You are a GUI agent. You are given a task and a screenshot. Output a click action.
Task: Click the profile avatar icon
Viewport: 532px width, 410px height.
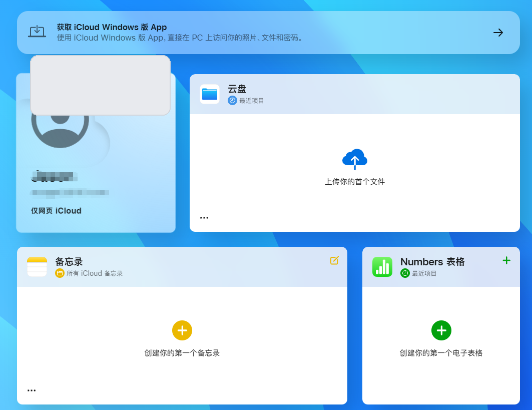tap(60, 131)
